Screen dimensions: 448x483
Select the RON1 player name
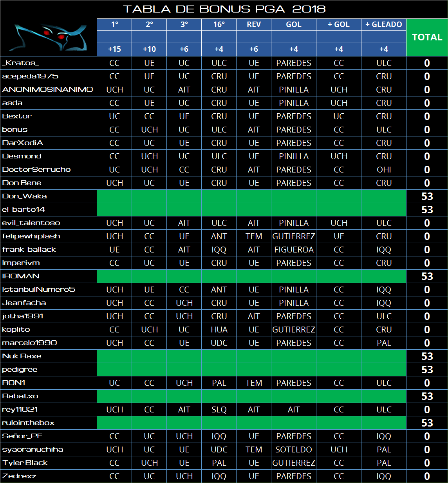click(x=14, y=383)
